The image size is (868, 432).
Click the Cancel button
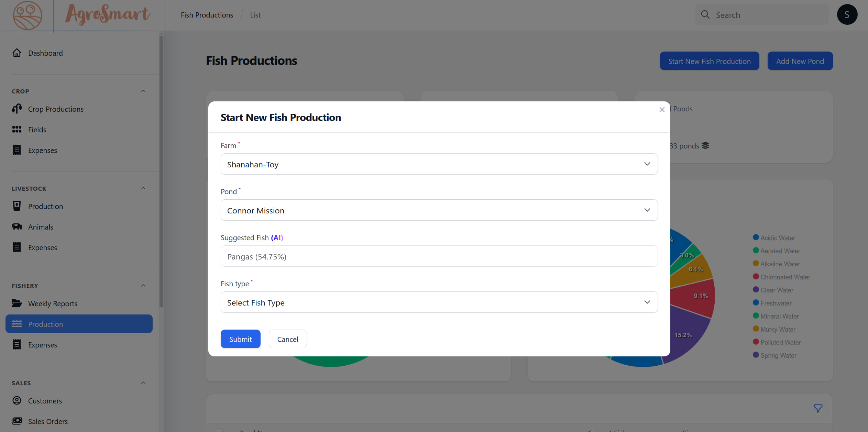pyautogui.click(x=287, y=339)
